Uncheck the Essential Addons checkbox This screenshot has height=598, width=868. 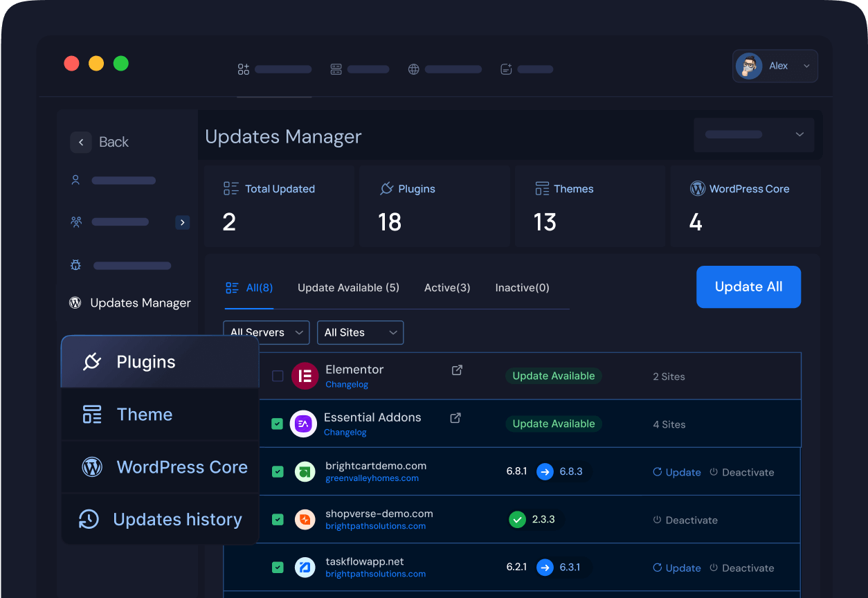278,424
